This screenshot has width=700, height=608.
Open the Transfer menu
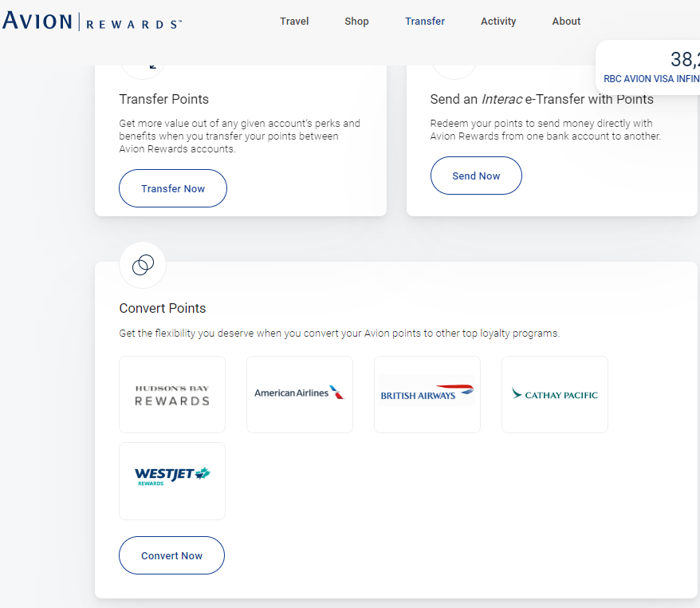coord(425,22)
